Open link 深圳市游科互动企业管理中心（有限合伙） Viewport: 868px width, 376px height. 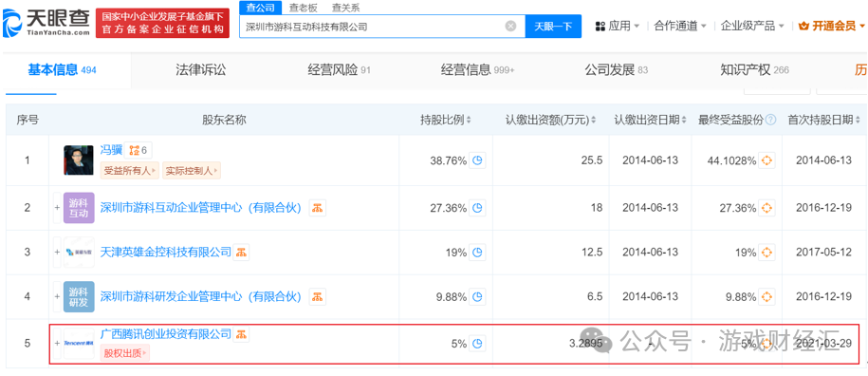pyautogui.click(x=201, y=208)
